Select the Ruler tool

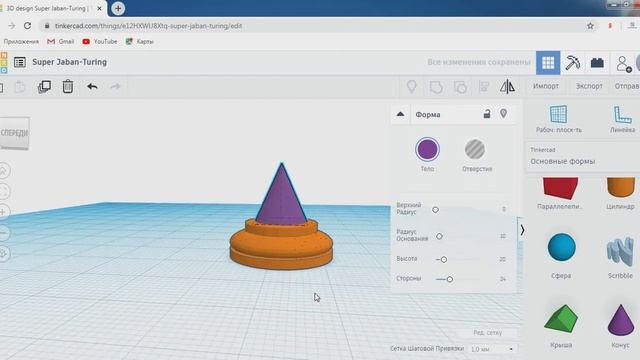pos(622,119)
